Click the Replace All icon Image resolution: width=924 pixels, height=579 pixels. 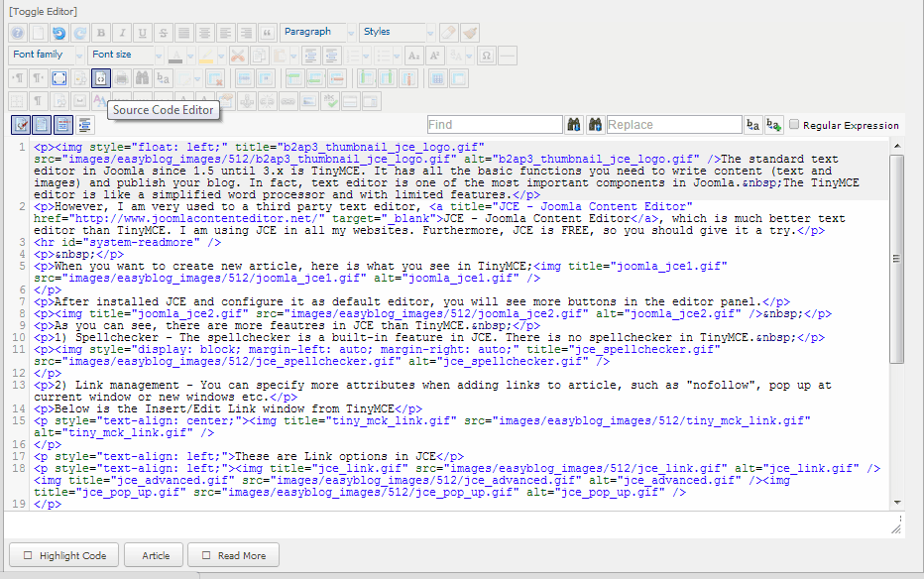pos(773,125)
